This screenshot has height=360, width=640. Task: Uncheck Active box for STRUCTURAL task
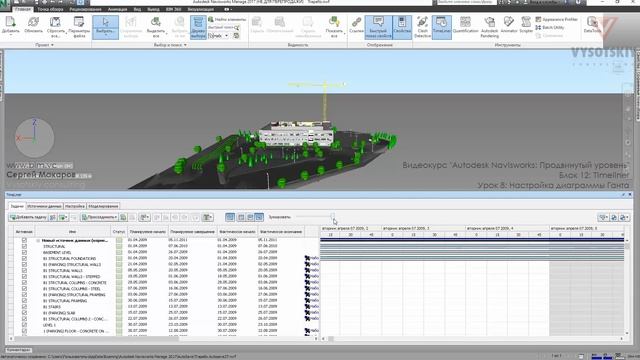click(x=24, y=247)
